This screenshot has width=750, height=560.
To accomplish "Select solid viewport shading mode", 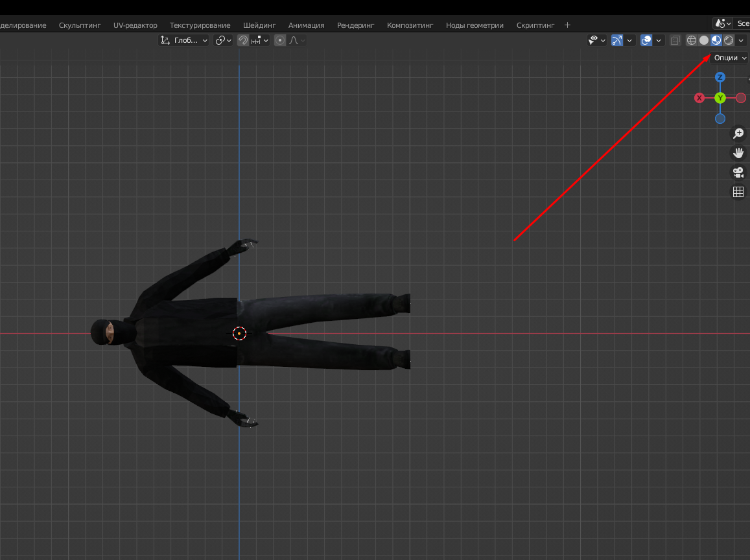I will click(x=704, y=40).
